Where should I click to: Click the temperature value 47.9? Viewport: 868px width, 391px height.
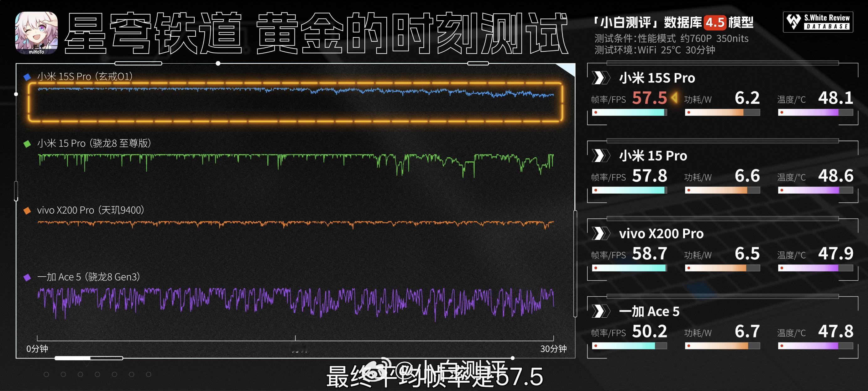[836, 253]
